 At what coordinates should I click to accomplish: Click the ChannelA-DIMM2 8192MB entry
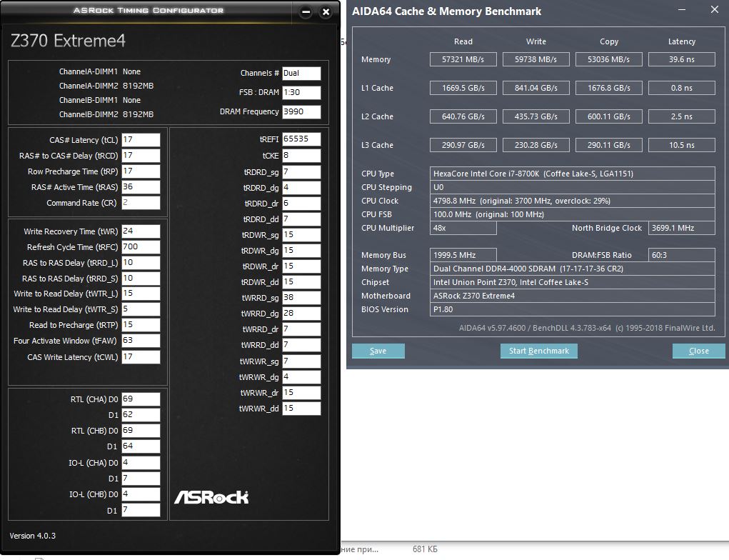[106, 86]
